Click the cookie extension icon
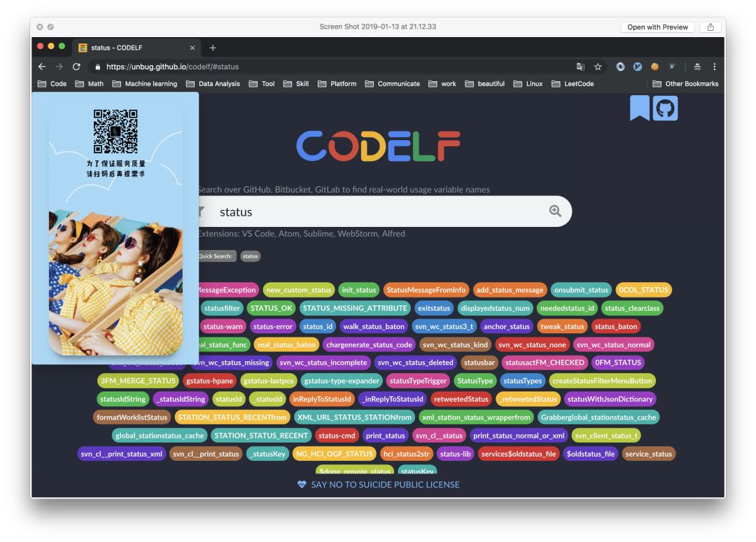This screenshot has width=756, height=542. point(654,67)
